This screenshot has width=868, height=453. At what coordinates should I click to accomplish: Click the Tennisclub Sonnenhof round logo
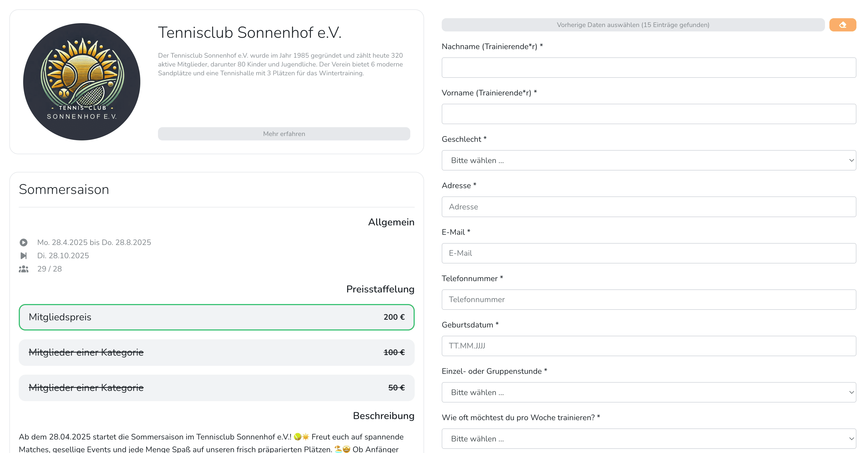pyautogui.click(x=82, y=82)
